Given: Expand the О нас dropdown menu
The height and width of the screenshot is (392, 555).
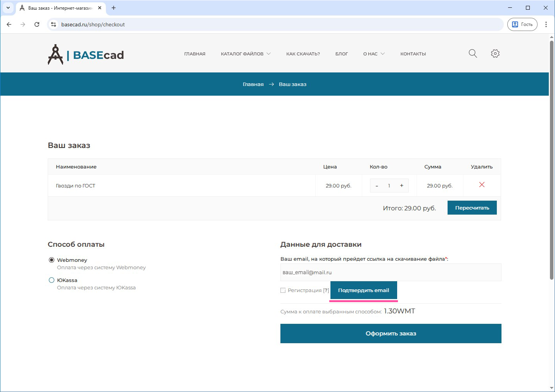Looking at the screenshot, I should pyautogui.click(x=373, y=54).
